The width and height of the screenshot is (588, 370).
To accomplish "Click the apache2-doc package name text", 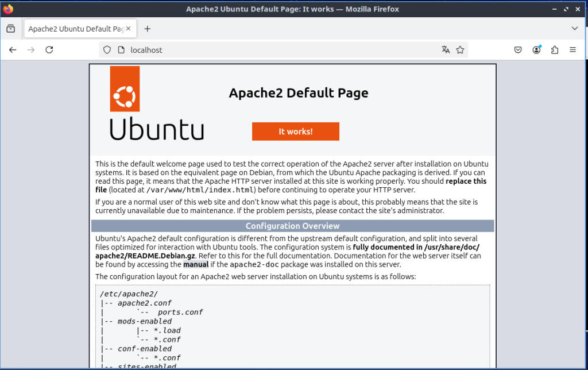I will 254,264.
